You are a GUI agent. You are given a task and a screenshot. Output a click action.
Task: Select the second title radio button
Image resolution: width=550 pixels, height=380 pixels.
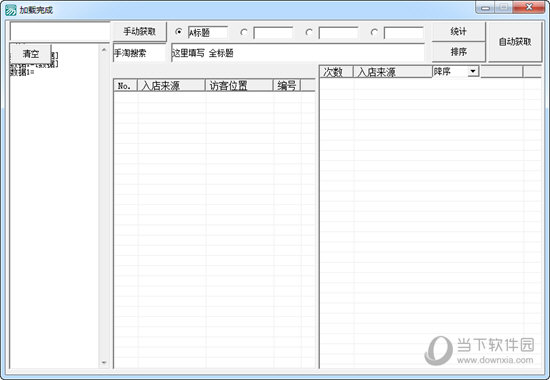(243, 32)
